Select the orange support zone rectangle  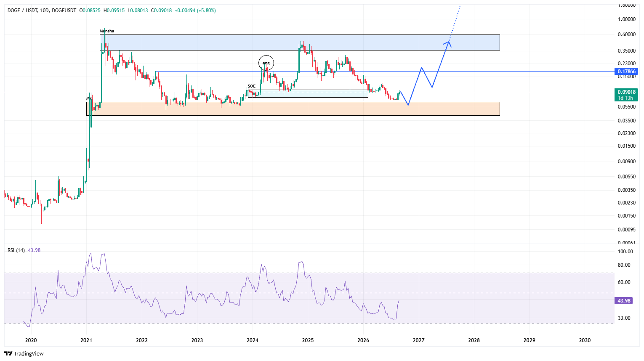coord(293,109)
